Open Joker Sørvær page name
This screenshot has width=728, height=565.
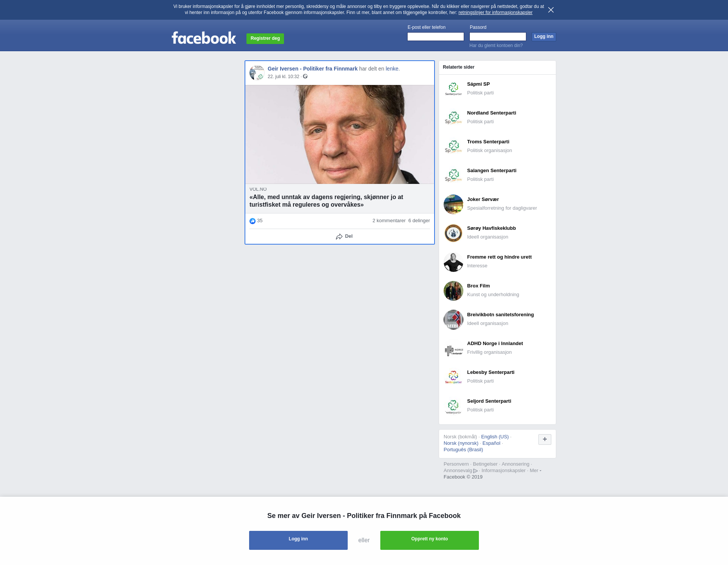[483, 199]
